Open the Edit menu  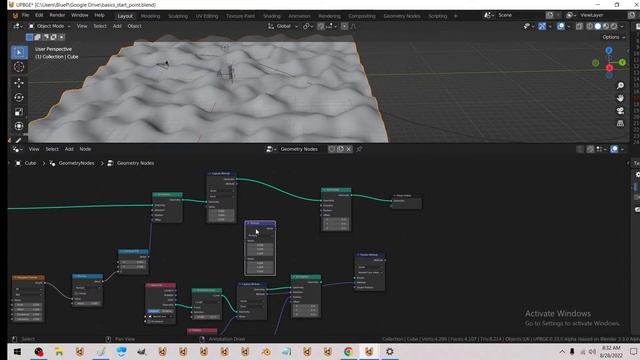pyautogui.click(x=39, y=15)
